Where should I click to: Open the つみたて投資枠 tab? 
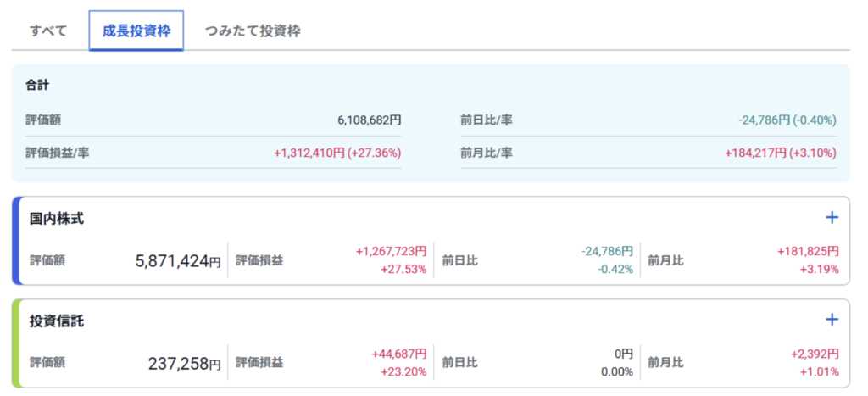[253, 31]
